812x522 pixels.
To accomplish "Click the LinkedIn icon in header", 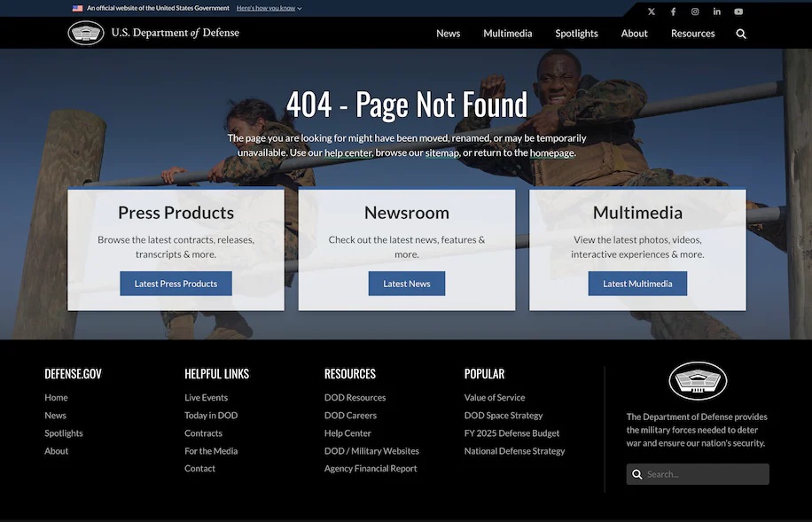I will (x=716, y=12).
